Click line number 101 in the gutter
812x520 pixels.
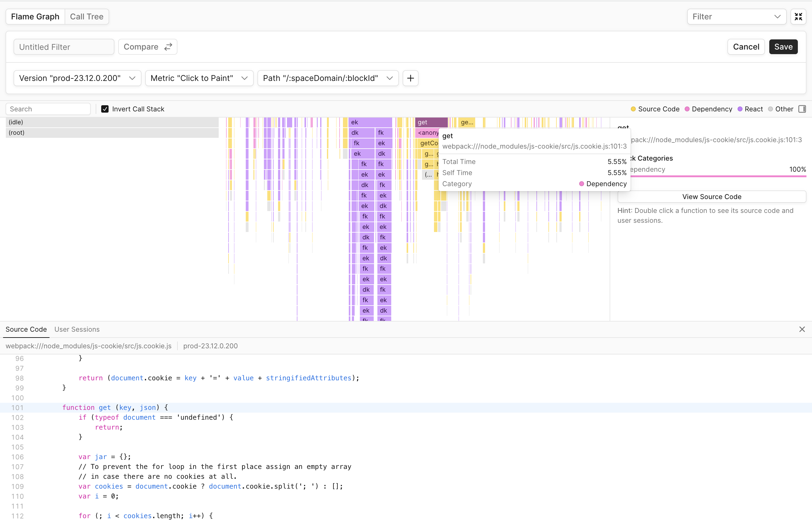(18, 408)
